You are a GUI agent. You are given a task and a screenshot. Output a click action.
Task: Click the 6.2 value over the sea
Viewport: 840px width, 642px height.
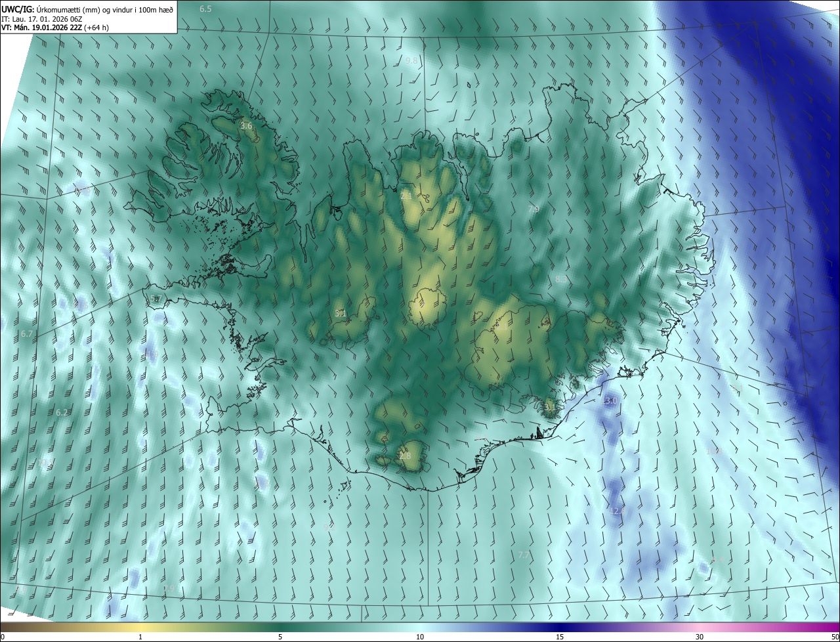62,412
